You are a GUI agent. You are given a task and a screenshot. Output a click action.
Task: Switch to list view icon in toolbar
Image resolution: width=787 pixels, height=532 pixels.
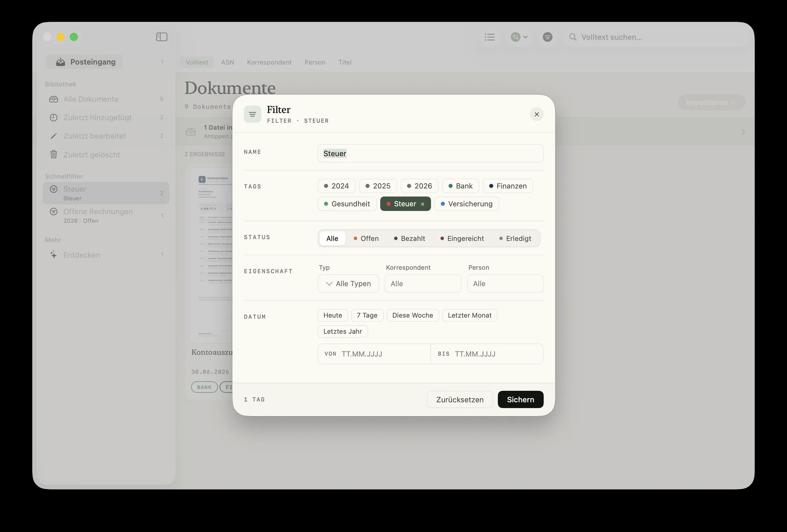coord(490,37)
